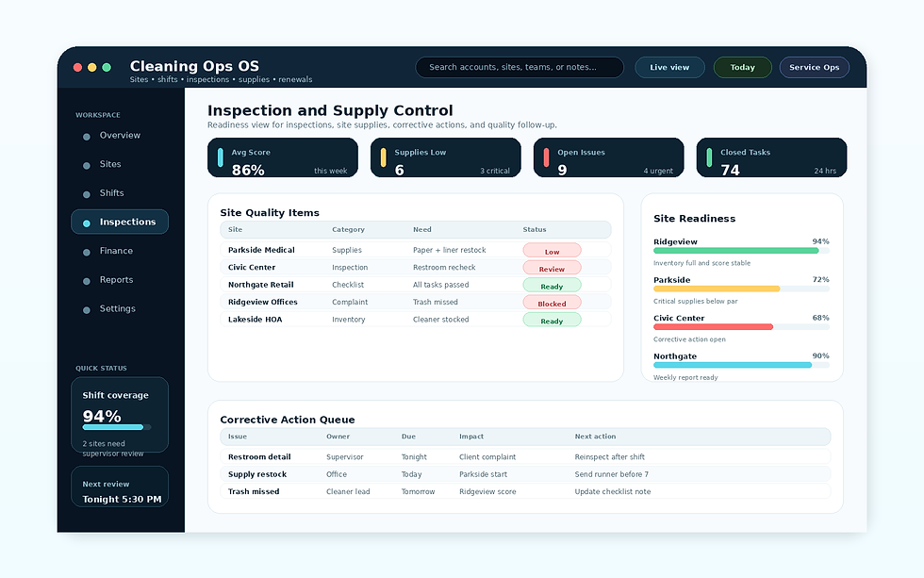The height and width of the screenshot is (578, 924).
Task: Open the Supplies Low card
Action: pyautogui.click(x=445, y=157)
